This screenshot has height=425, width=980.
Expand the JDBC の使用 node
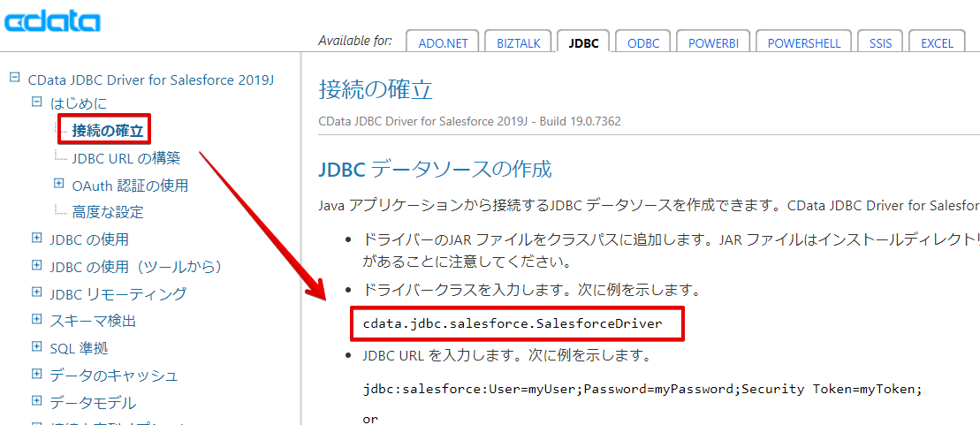pos(36,239)
